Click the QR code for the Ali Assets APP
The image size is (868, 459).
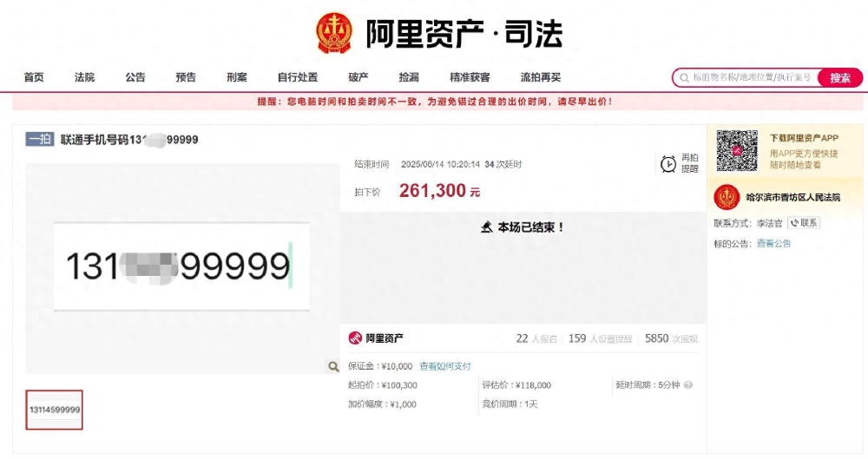click(737, 150)
